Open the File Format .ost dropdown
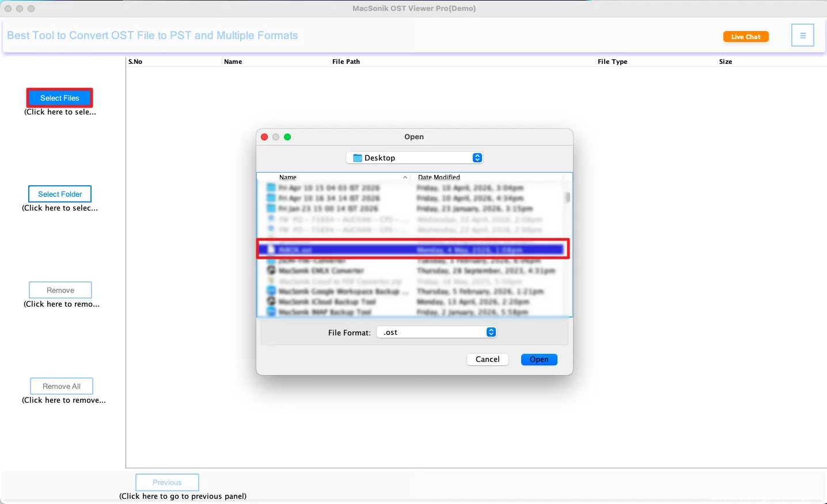The image size is (827, 504). 437,333
